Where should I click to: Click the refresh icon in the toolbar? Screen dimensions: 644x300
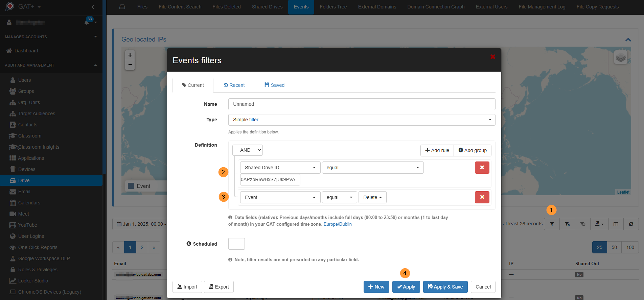pos(631,224)
